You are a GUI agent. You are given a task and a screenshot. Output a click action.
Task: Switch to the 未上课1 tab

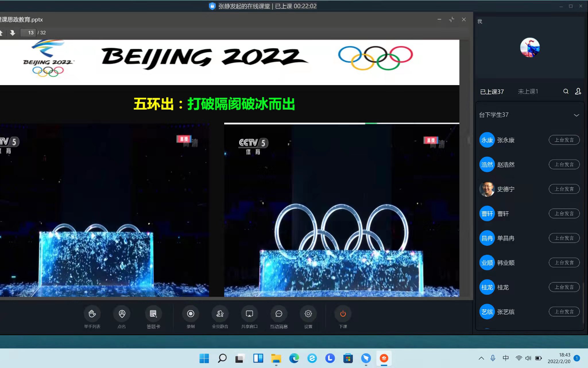(528, 91)
